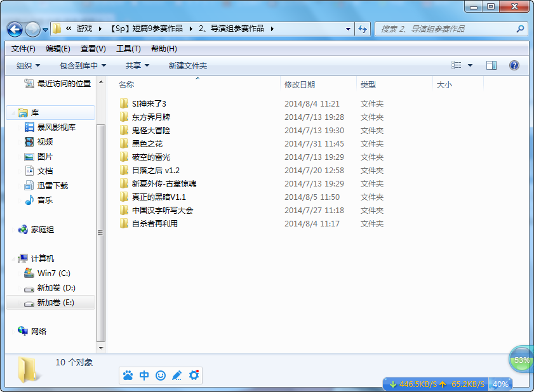The image size is (534, 392).
Task: Open the 音乐 library
Action: (x=39, y=200)
